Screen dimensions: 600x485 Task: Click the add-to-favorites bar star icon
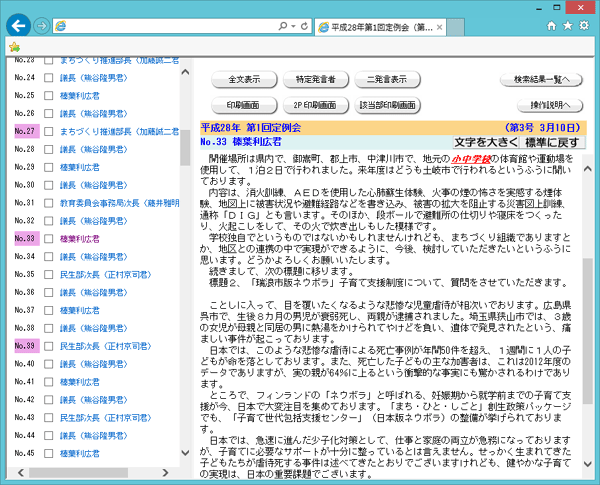pos(15,47)
